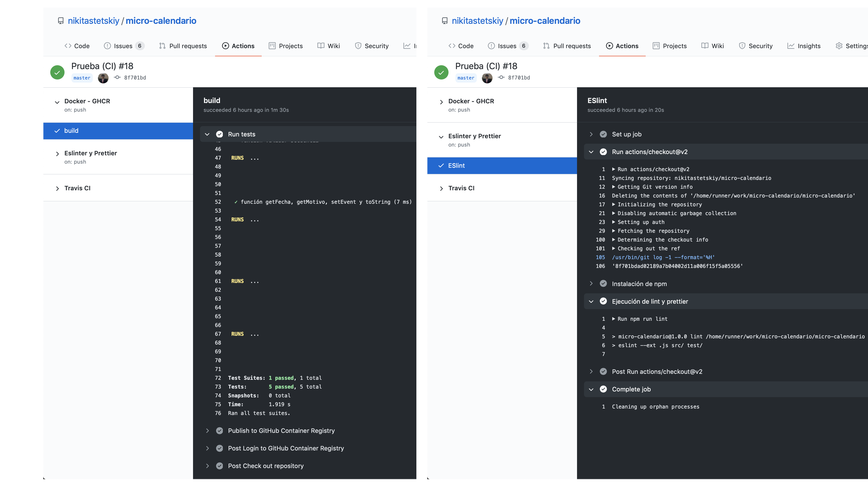Click the user avatar beside the master branch in the left window
868x495 pixels.
[103, 78]
